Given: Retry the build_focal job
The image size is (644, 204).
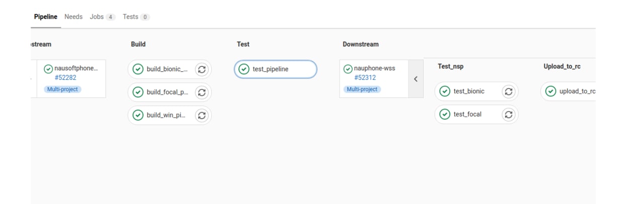Looking at the screenshot, I should pos(202,92).
